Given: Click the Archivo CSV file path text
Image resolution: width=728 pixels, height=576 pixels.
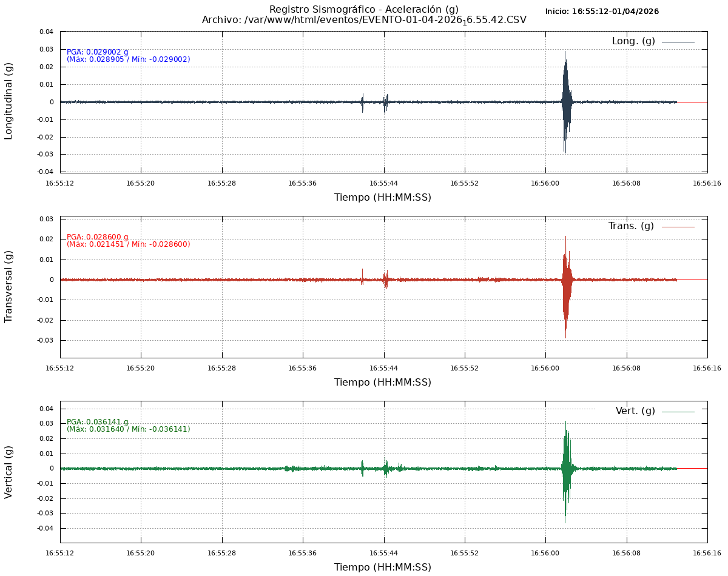Looking at the screenshot, I should (x=364, y=20).
